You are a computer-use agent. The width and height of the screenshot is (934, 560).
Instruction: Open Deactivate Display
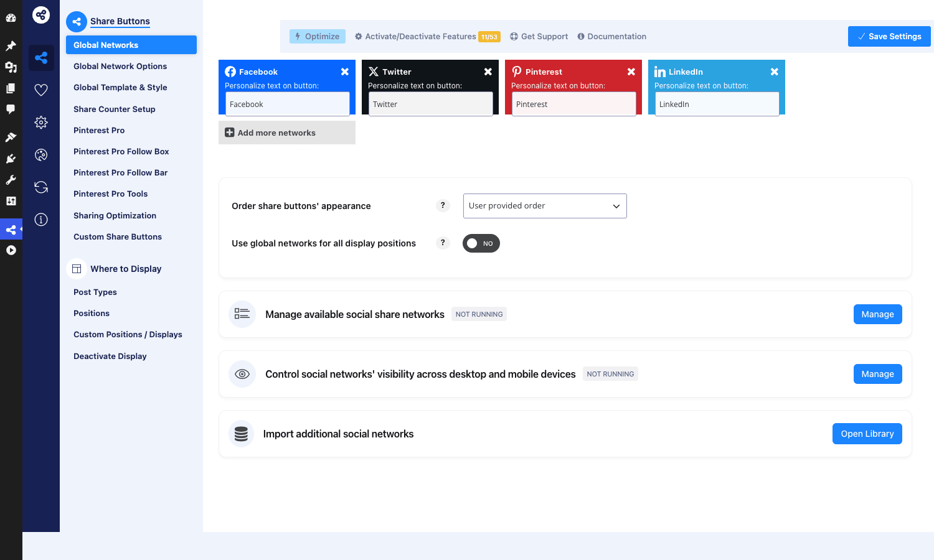pyautogui.click(x=110, y=356)
